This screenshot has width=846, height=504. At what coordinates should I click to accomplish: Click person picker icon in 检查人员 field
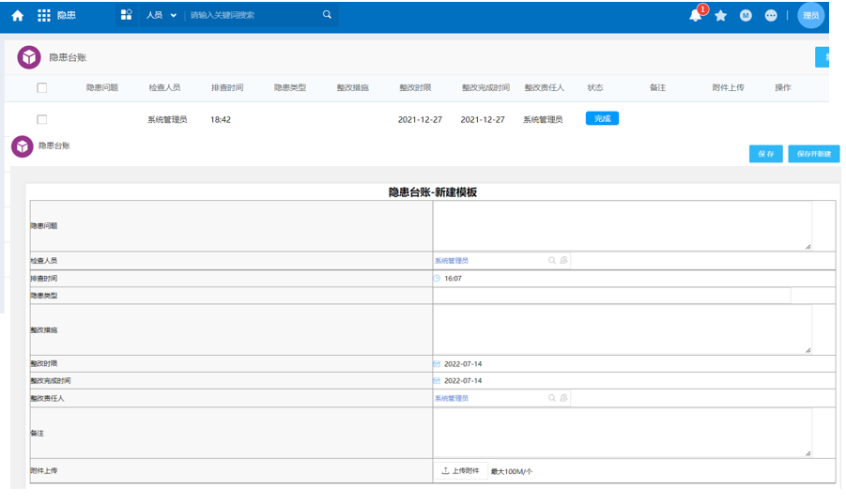click(563, 260)
